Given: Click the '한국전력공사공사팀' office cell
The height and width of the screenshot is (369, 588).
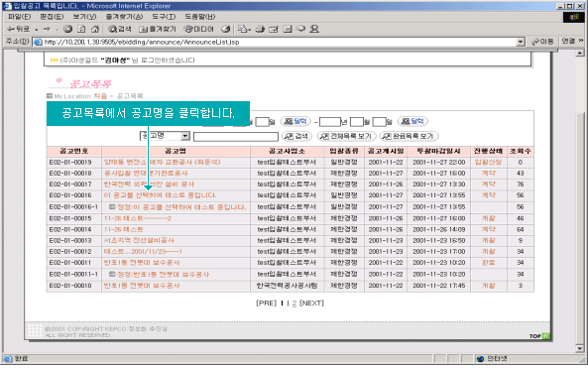Looking at the screenshot, I should (x=288, y=286).
